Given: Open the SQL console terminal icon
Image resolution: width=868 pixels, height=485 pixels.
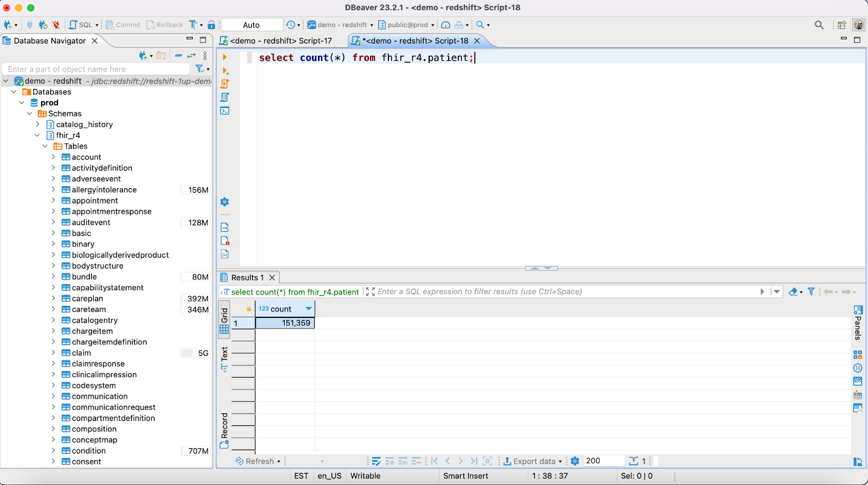Looking at the screenshot, I should tap(225, 111).
